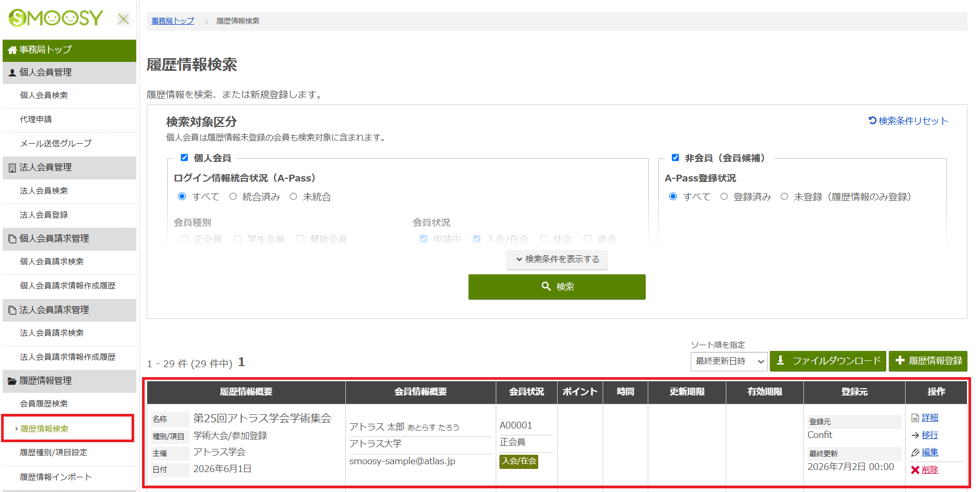Click the ファイルダウンロード button
The width and height of the screenshot is (980, 492).
(x=828, y=361)
